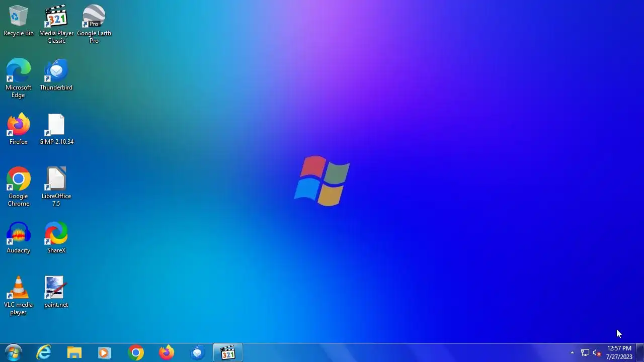Select Media Player Classic desktop shortcut
Viewport: 644px width, 362px height.
[x=56, y=25]
